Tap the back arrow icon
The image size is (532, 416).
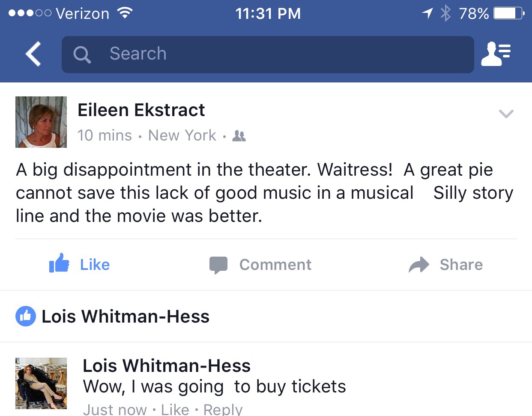coord(33,54)
